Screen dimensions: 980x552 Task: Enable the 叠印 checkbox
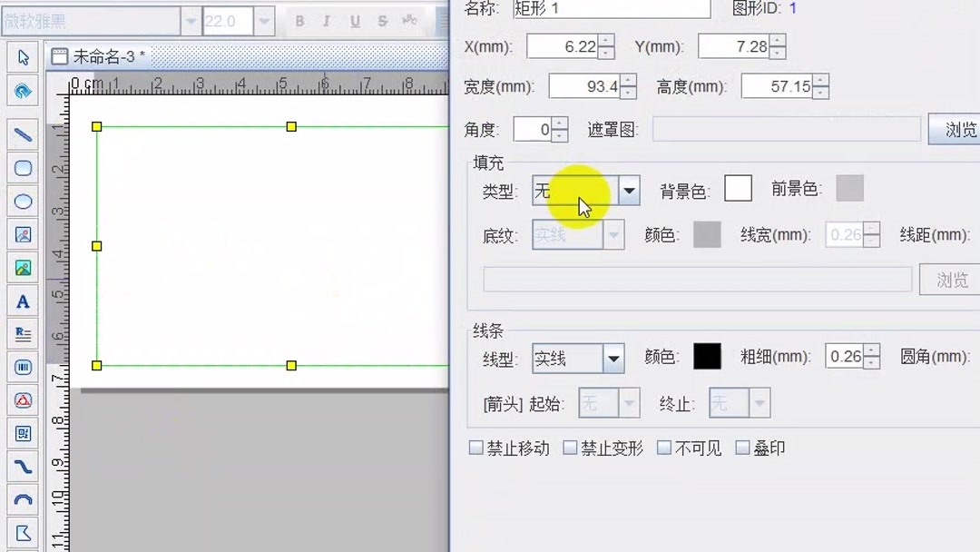click(x=742, y=448)
